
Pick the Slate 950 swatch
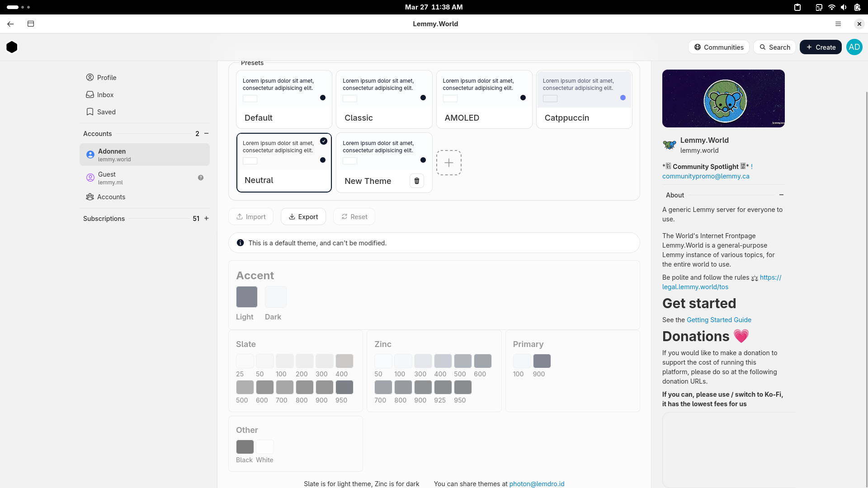coord(344,387)
